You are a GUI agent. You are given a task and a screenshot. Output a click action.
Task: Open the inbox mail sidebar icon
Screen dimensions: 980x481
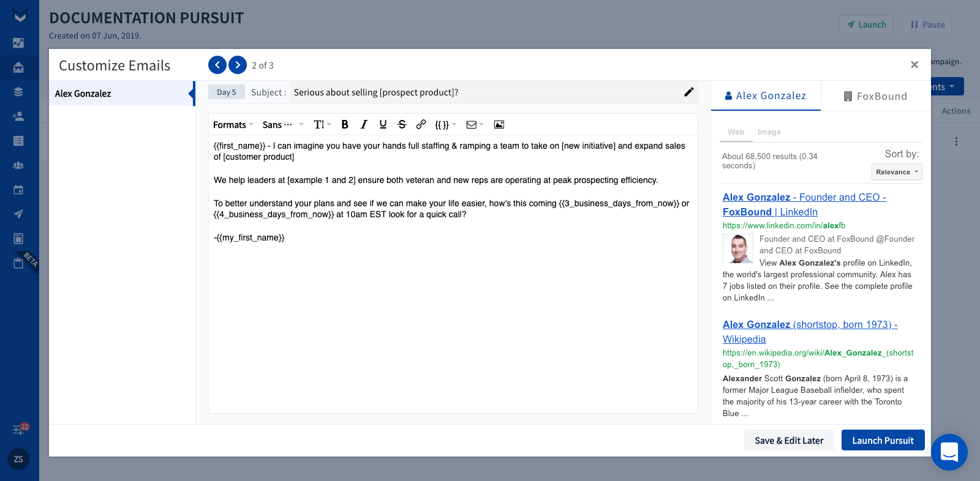[18, 67]
